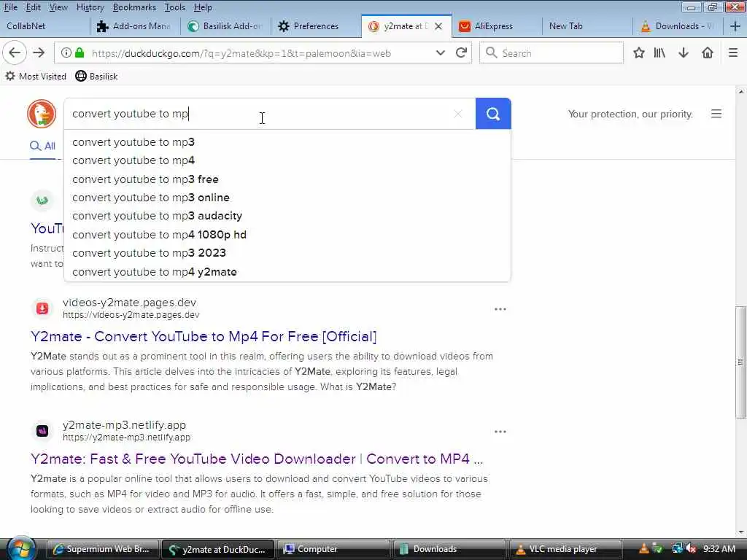Go forward with the forward arrow button
The width and height of the screenshot is (747, 560).
[x=39, y=52]
